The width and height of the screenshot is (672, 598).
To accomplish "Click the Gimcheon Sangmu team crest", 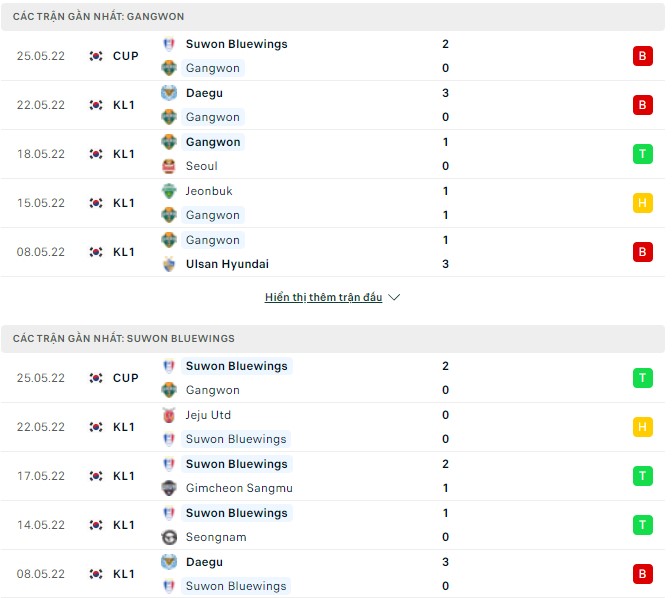I will click(169, 488).
